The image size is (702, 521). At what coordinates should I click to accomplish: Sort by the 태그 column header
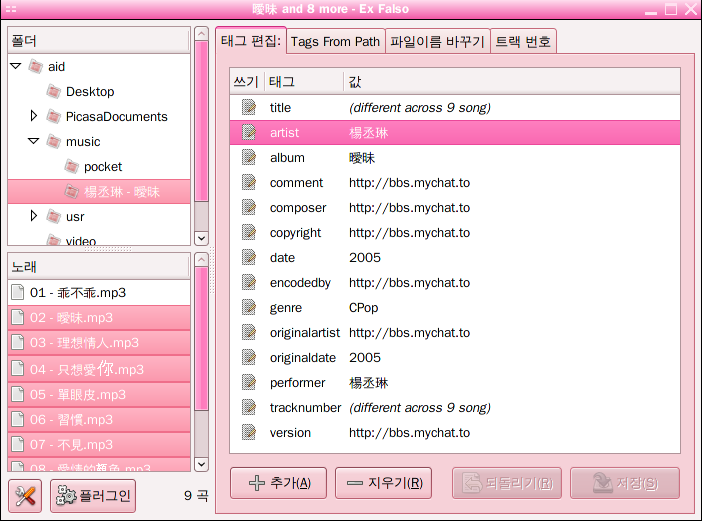click(x=304, y=81)
